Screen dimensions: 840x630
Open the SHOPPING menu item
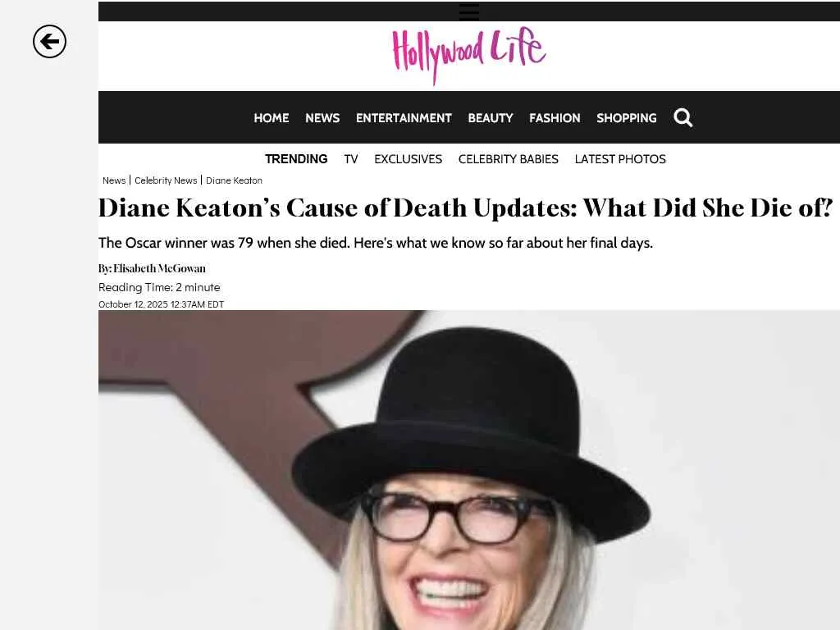coord(626,118)
